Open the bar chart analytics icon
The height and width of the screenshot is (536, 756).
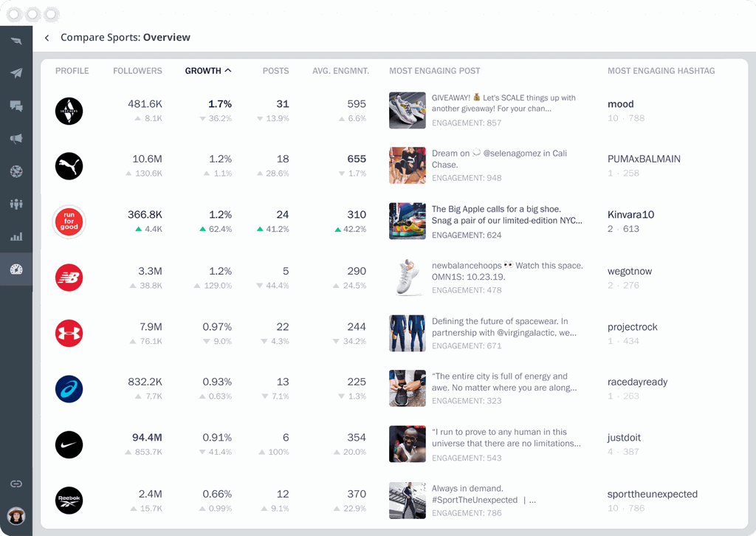pyautogui.click(x=16, y=237)
